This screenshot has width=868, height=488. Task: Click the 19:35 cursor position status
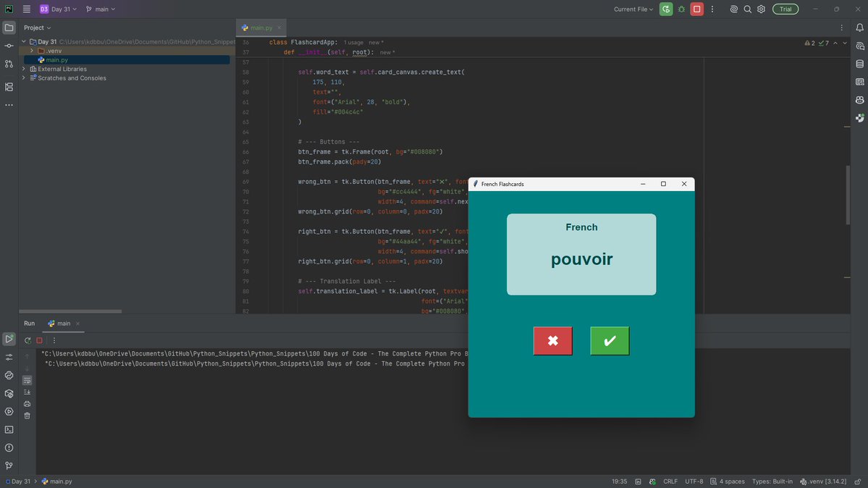tap(620, 481)
